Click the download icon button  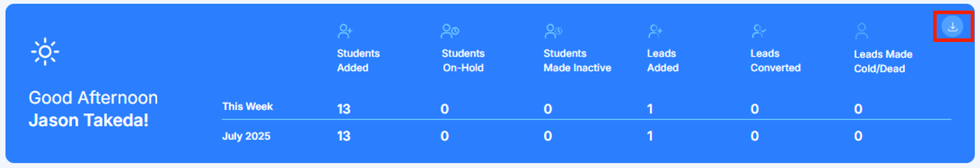click(x=952, y=27)
